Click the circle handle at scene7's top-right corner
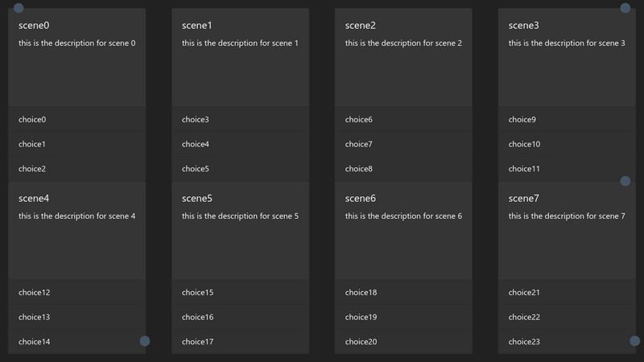The width and height of the screenshot is (644, 362). [625, 181]
